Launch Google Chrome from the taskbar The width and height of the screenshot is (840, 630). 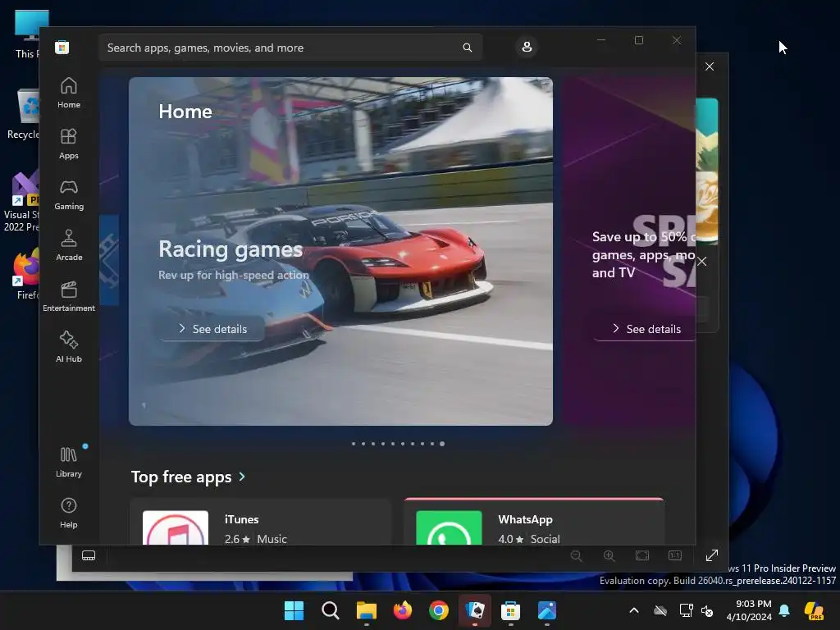tap(439, 610)
